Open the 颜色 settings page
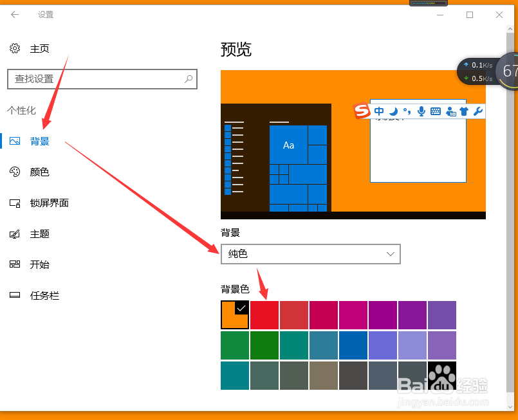The height and width of the screenshot is (420, 518). coord(40,172)
